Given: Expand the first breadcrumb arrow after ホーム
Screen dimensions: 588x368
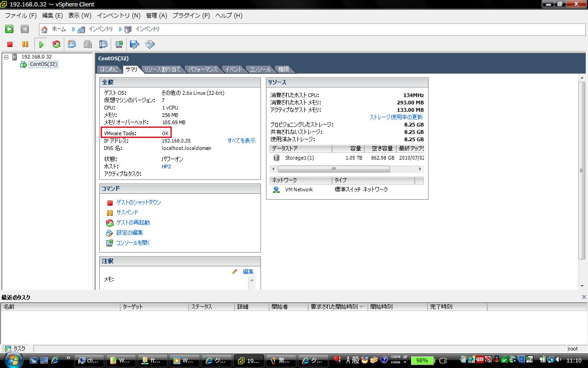Looking at the screenshot, I should (x=73, y=29).
